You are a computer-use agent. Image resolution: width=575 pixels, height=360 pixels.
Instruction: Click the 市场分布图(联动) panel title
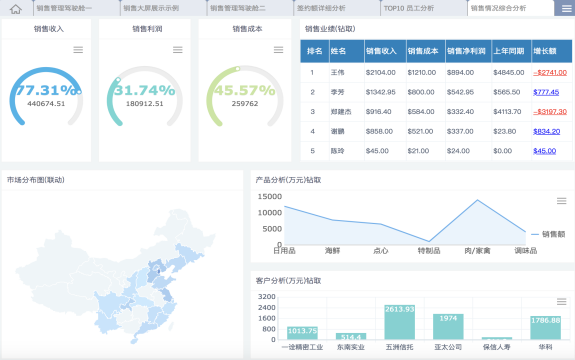pyautogui.click(x=36, y=180)
